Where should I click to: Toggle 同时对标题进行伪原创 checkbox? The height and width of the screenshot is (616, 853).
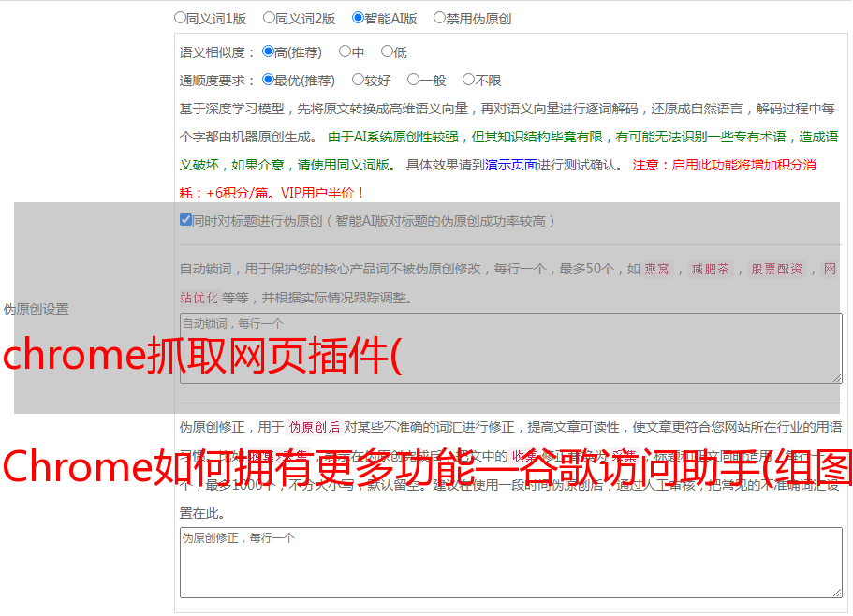185,220
